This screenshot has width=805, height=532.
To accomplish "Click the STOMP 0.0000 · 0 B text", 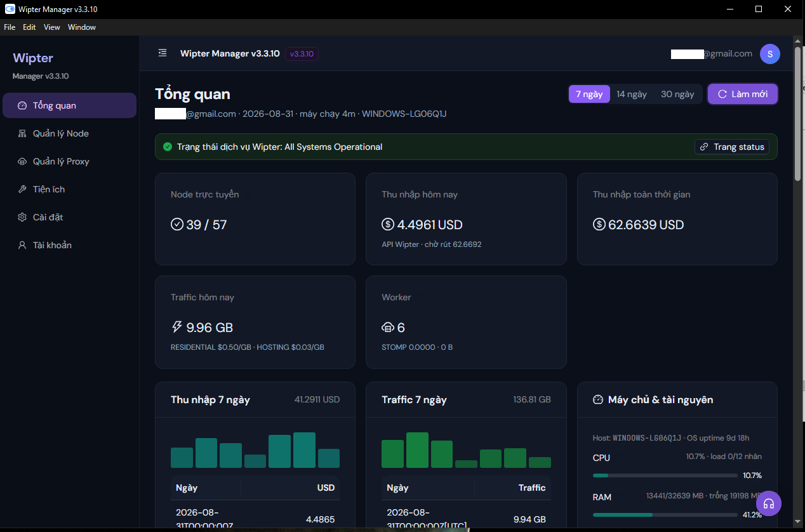I will coord(417,347).
